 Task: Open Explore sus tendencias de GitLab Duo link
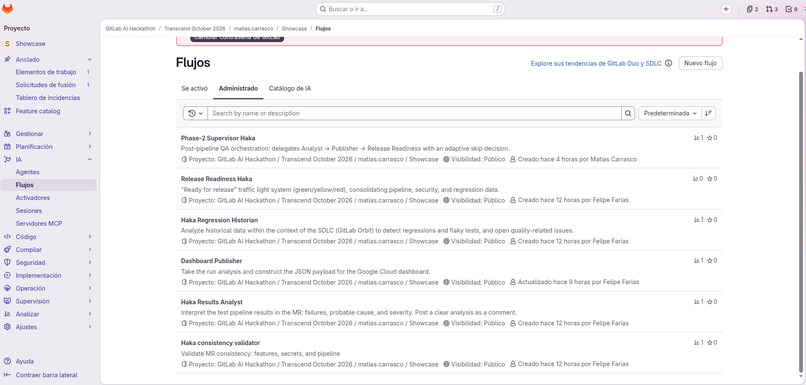coord(596,63)
